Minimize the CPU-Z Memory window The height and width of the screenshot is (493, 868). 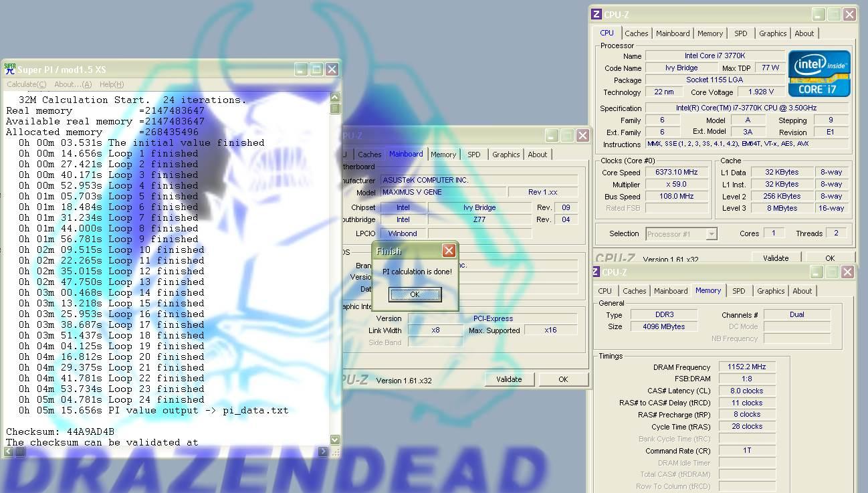tap(817, 272)
